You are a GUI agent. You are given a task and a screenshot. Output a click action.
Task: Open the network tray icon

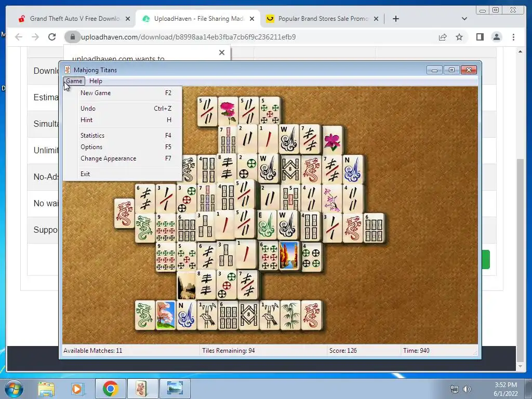pos(454,389)
